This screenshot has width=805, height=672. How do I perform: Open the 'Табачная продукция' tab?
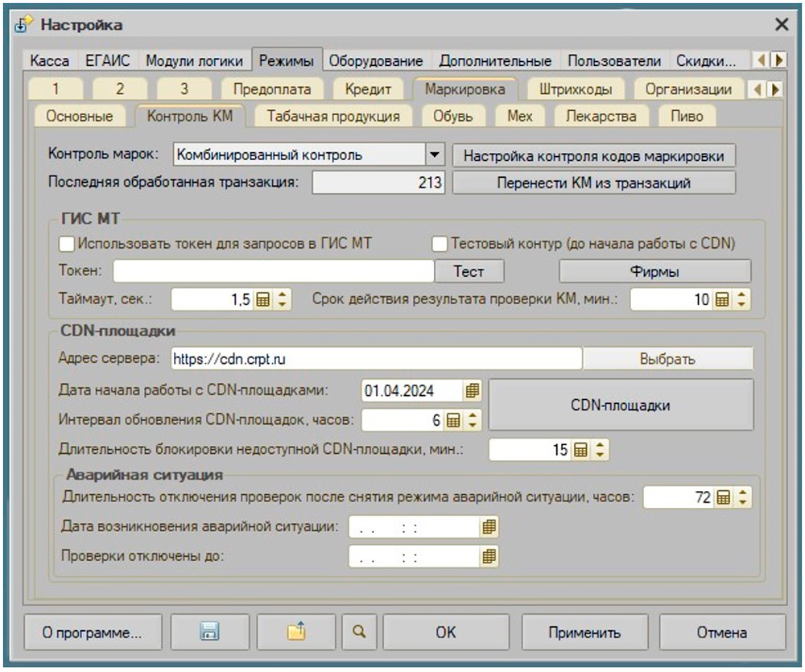pos(332,116)
